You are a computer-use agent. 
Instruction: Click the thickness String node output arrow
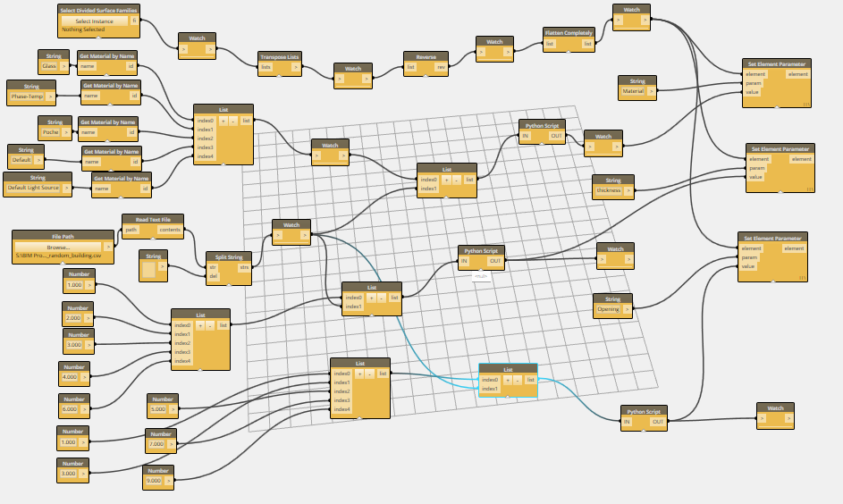click(x=628, y=190)
